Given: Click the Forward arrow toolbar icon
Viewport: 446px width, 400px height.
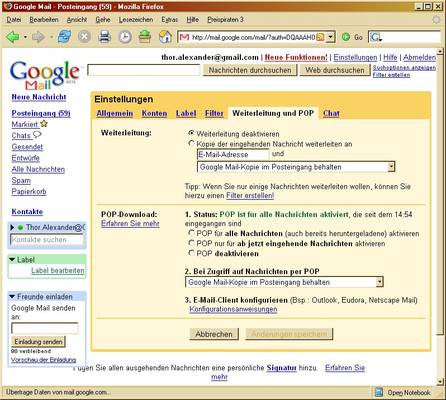Looking at the screenshot, I should pos(38,37).
